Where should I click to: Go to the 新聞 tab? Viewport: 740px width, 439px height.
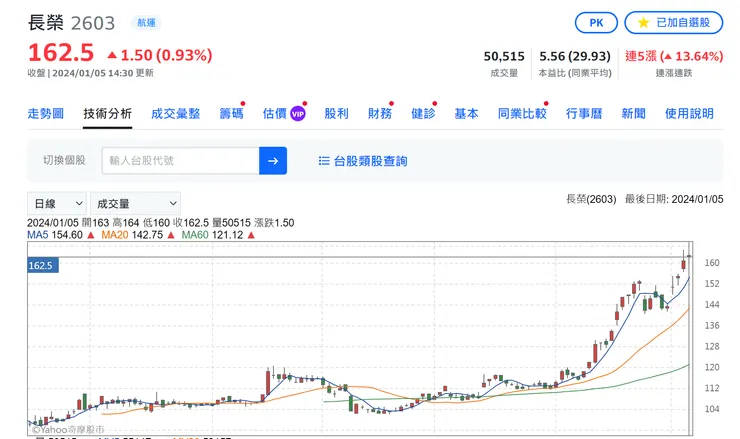pyautogui.click(x=633, y=114)
